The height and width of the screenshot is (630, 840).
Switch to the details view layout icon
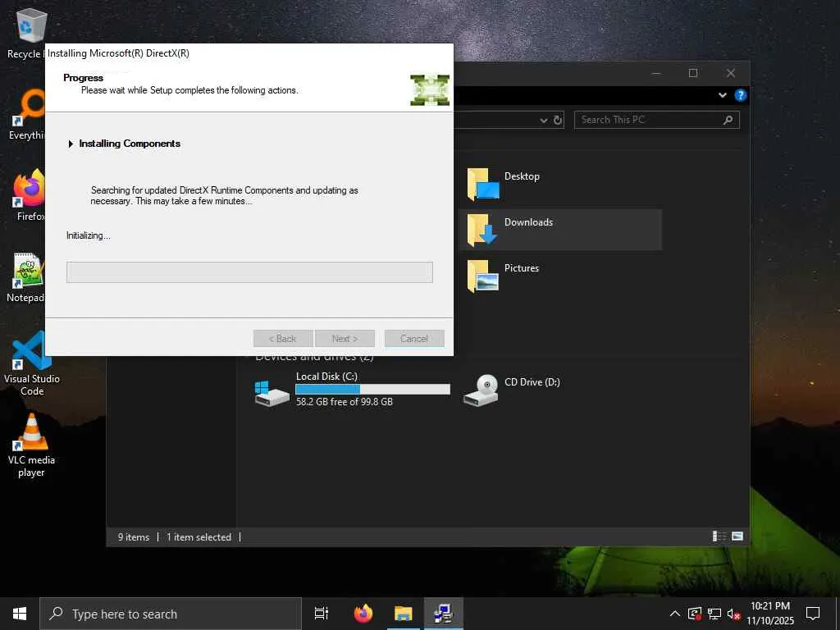click(x=719, y=536)
